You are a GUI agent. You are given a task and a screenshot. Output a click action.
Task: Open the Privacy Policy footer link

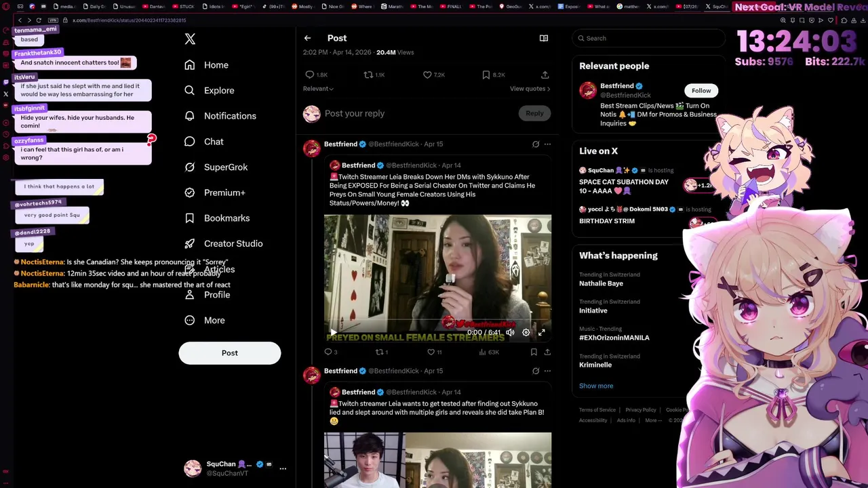point(641,410)
